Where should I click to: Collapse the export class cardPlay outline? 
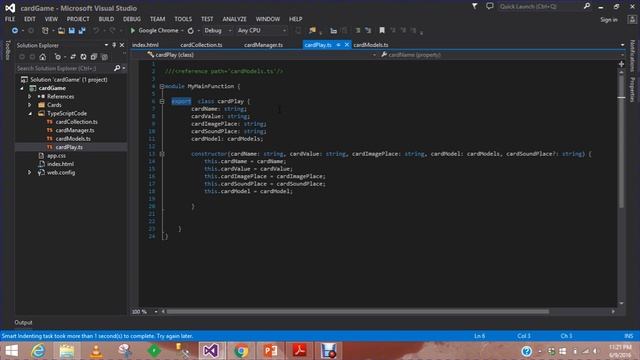click(162, 101)
